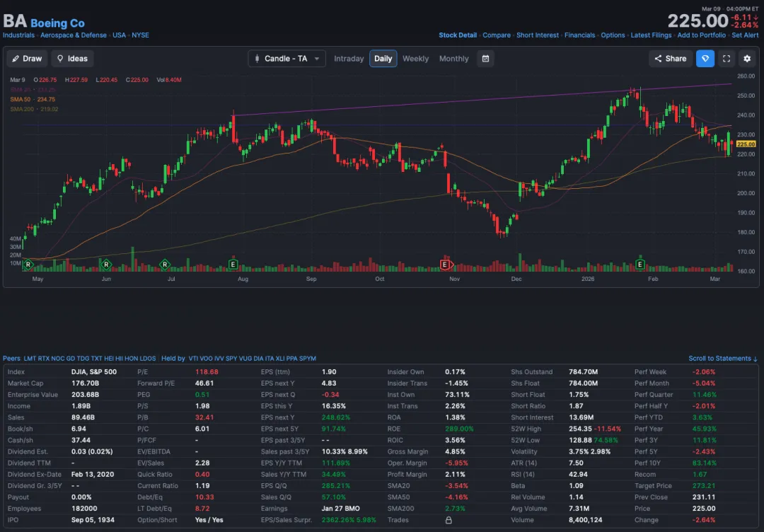Open the Compare link

497,35
